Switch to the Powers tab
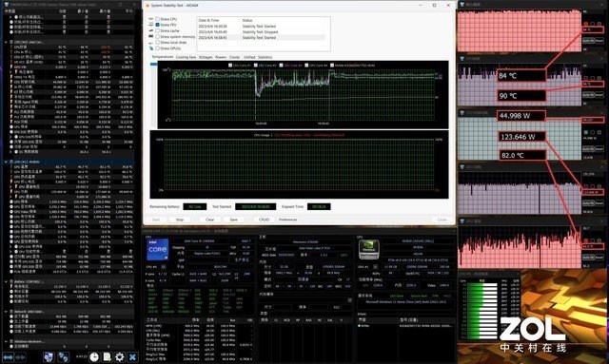 pyautogui.click(x=221, y=57)
